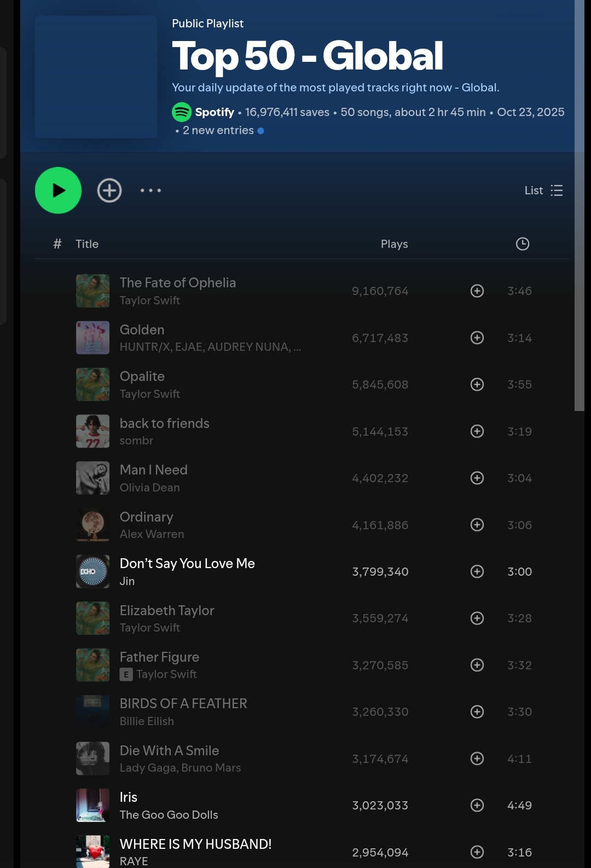Viewport: 591px width, 868px height.
Task: Open the Golden track title
Action: point(142,330)
